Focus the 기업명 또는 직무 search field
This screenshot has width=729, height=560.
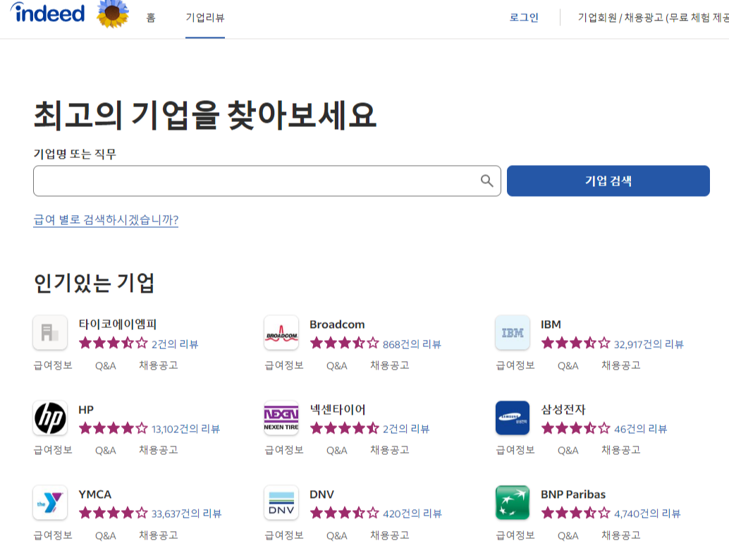[267, 181]
